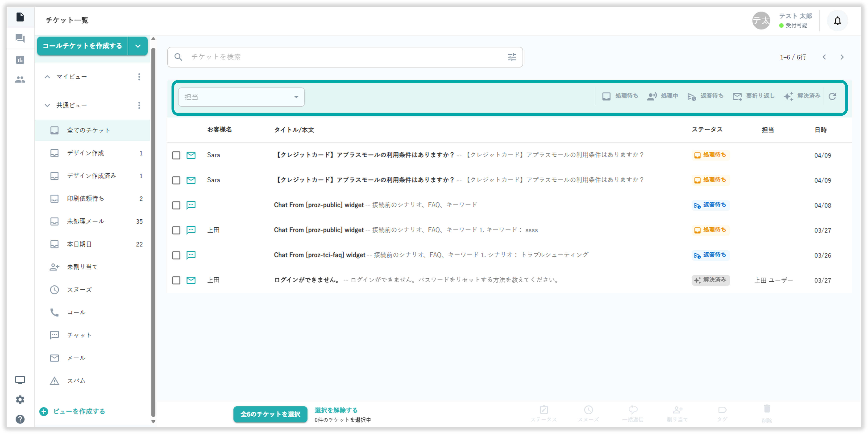Image resolution: width=868 pixels, height=434 pixels.
Task: Open the 未処理メール view
Action: pos(86,221)
